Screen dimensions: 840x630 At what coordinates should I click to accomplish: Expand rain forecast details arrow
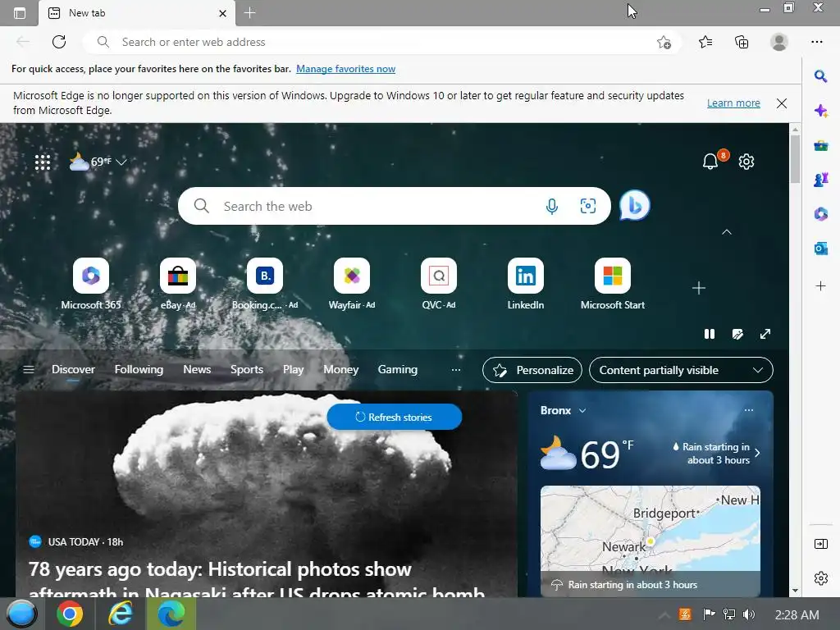[x=757, y=453]
